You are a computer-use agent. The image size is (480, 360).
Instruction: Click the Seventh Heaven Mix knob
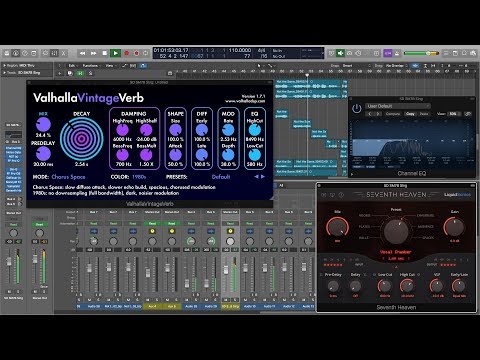[x=337, y=227]
